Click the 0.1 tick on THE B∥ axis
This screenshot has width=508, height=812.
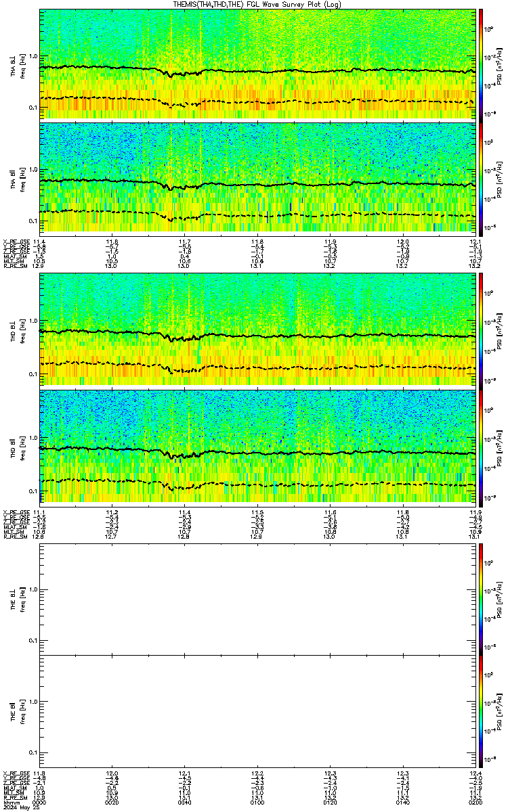(33, 754)
